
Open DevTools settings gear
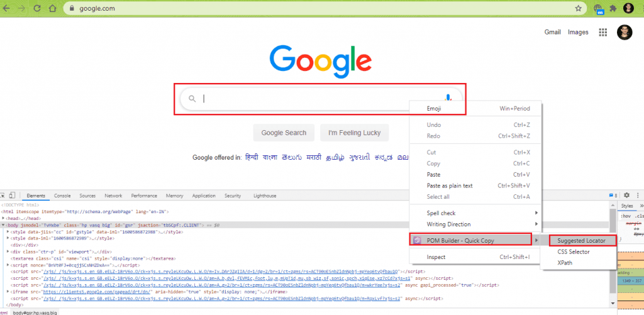627,196
